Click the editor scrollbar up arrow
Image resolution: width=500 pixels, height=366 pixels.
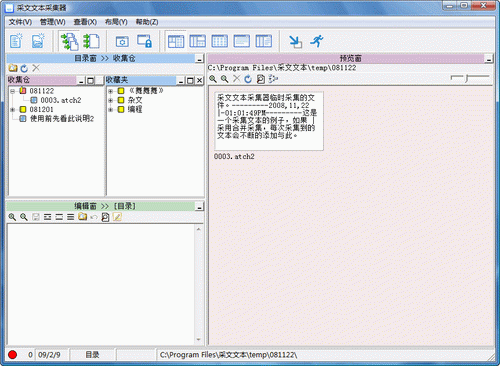point(199,229)
